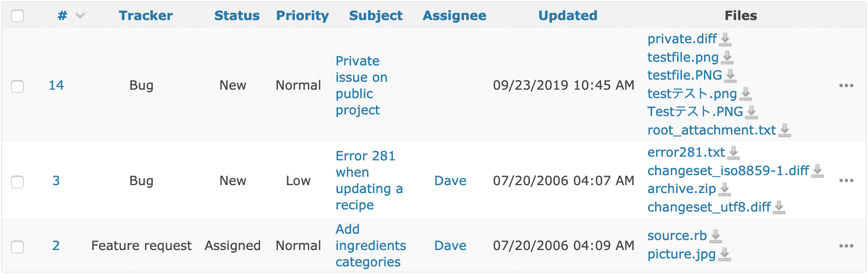The image size is (868, 278).
Task: Toggle sort arrow next to # column
Action: 80,16
